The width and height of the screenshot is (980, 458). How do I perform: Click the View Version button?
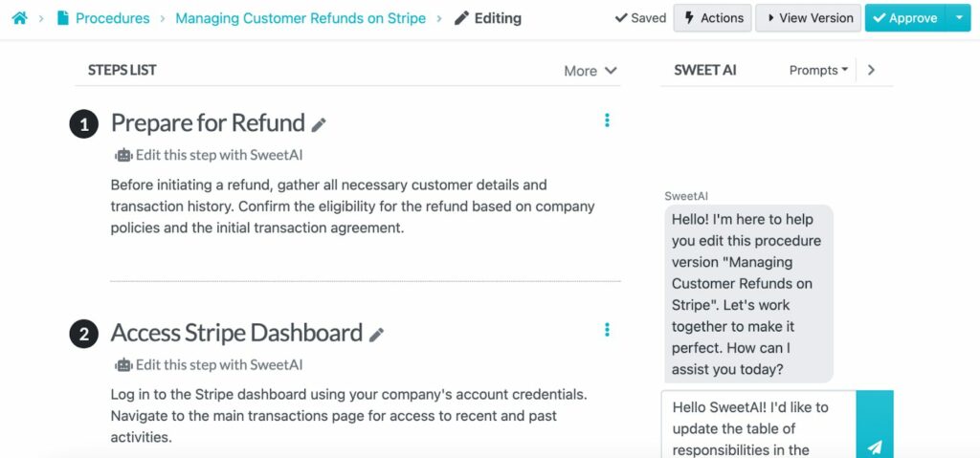point(807,18)
